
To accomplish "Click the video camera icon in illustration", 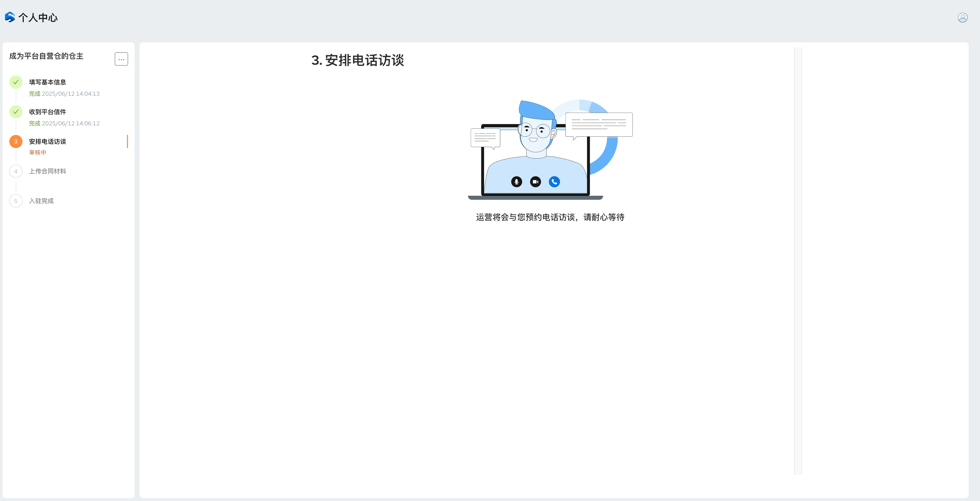I will coord(535,182).
